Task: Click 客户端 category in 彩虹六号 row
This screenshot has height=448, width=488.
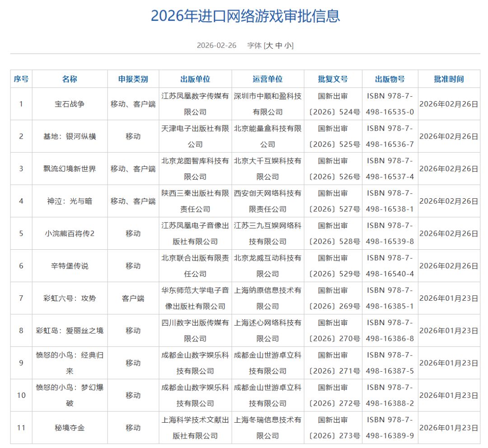Action: pyautogui.click(x=133, y=298)
